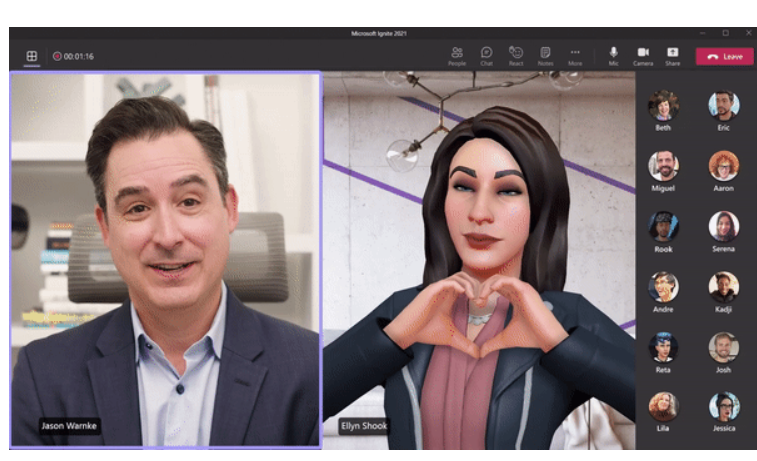The width and height of the screenshot is (757, 461).
Task: Click the Ellyn Shook name label
Action: (x=364, y=426)
